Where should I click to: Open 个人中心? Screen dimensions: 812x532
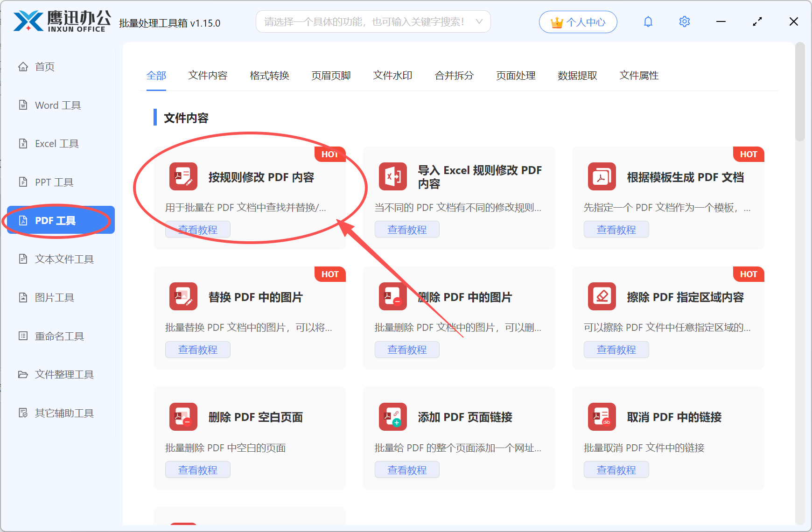pyautogui.click(x=578, y=21)
